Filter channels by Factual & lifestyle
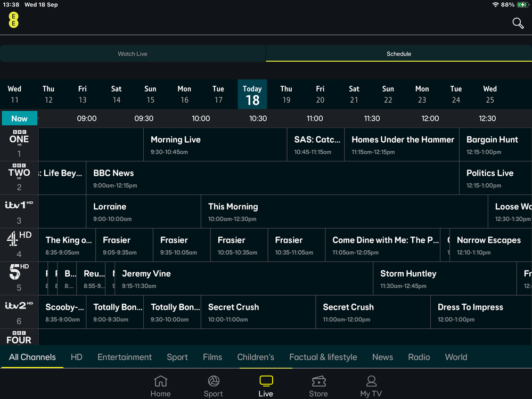The height and width of the screenshot is (399, 532). tap(323, 357)
